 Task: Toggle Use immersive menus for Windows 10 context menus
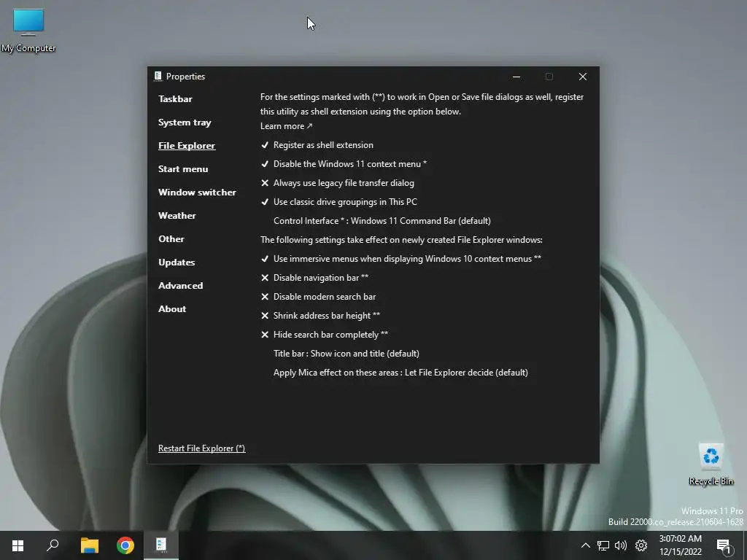click(400, 259)
